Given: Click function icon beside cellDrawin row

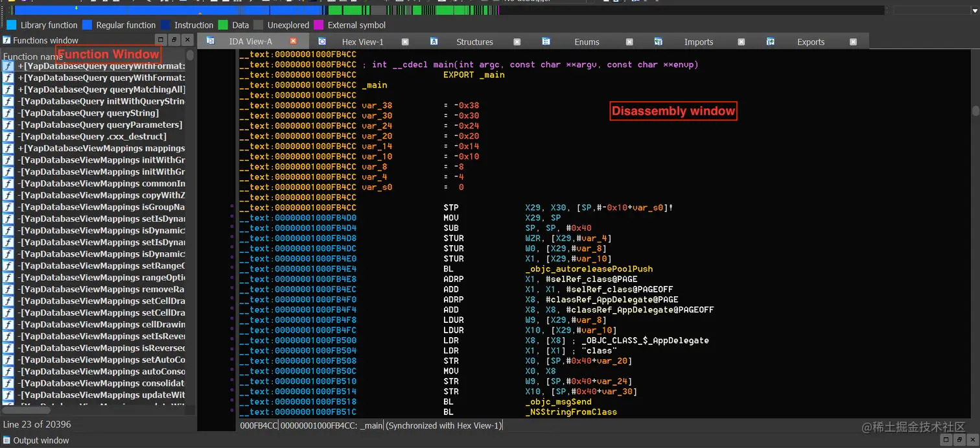Looking at the screenshot, I should pos(8,324).
